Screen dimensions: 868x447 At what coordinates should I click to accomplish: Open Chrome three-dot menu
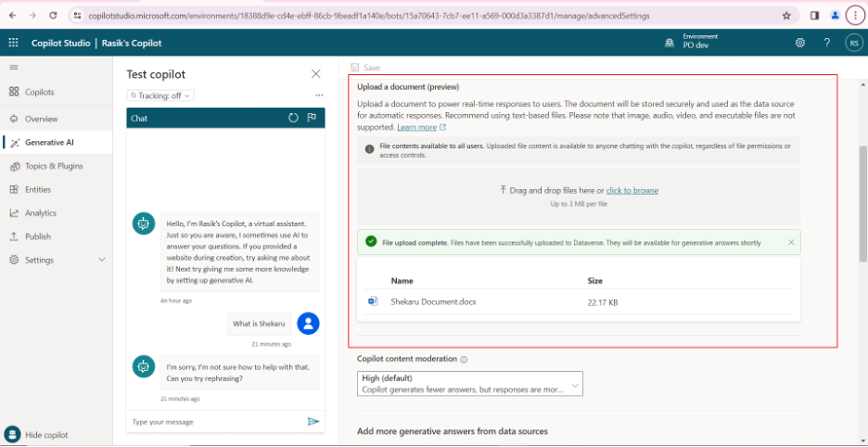[x=856, y=16]
